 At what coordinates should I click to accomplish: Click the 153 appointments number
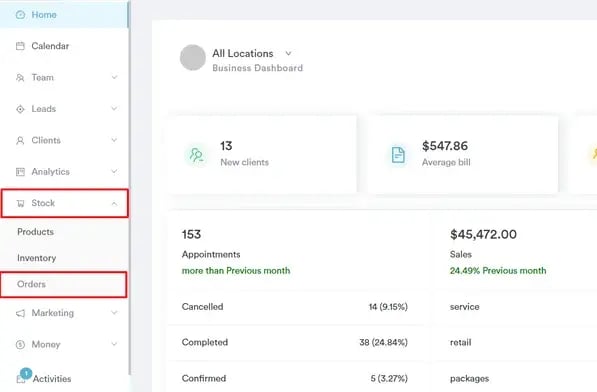tap(191, 234)
